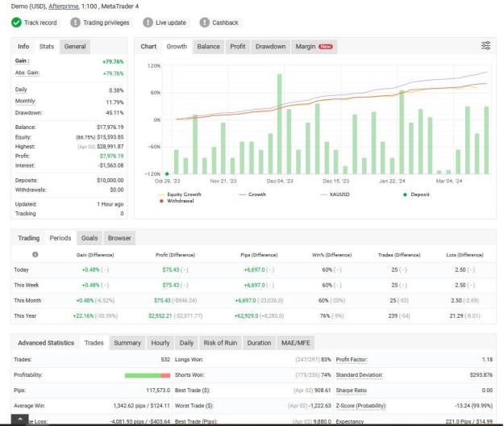Open the Goals tab

click(x=90, y=238)
